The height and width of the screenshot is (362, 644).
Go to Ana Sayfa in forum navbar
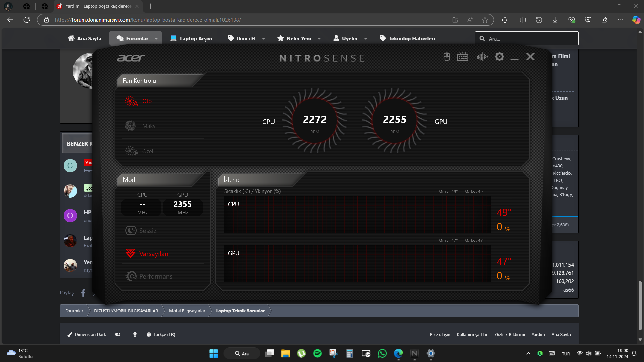85,38
